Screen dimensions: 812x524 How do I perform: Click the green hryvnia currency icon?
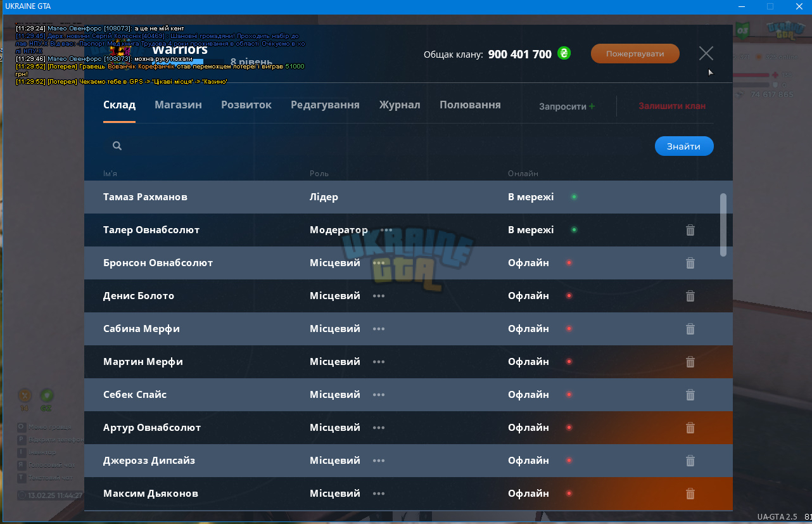(x=564, y=53)
